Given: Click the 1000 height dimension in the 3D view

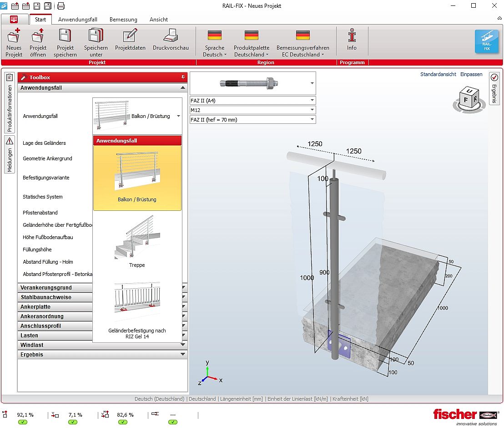Looking at the screenshot, I should [x=307, y=278].
